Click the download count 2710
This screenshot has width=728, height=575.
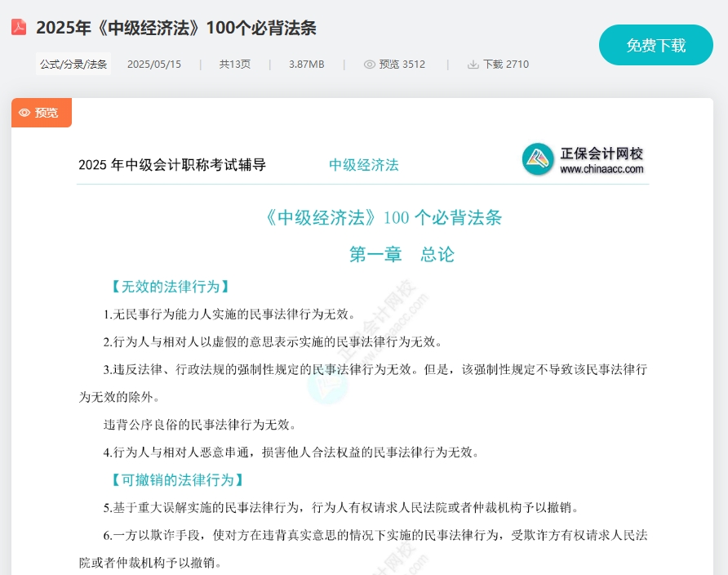(x=514, y=64)
